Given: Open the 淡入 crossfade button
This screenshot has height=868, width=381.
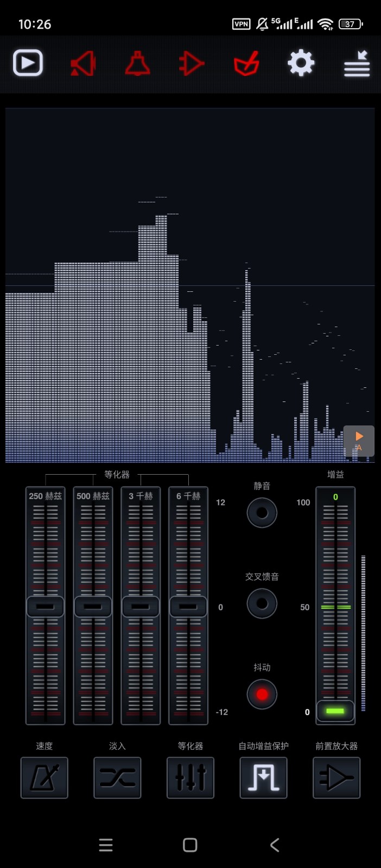Looking at the screenshot, I should tap(117, 778).
